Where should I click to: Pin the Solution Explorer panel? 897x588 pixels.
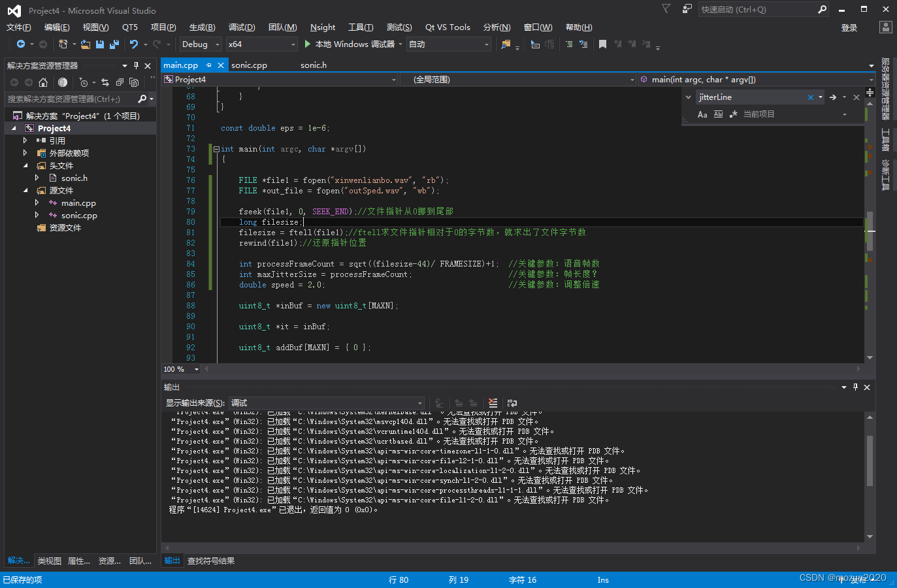pos(136,65)
